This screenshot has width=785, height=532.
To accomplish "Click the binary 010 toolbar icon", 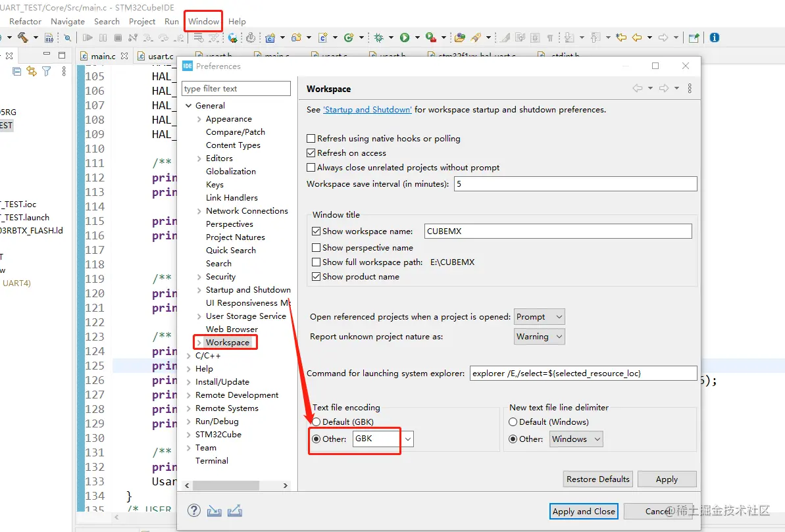I will pyautogui.click(x=49, y=37).
